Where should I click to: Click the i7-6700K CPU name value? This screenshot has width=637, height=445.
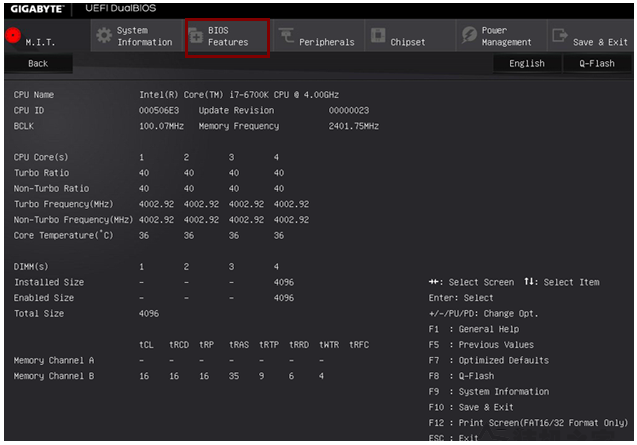pyautogui.click(x=239, y=95)
